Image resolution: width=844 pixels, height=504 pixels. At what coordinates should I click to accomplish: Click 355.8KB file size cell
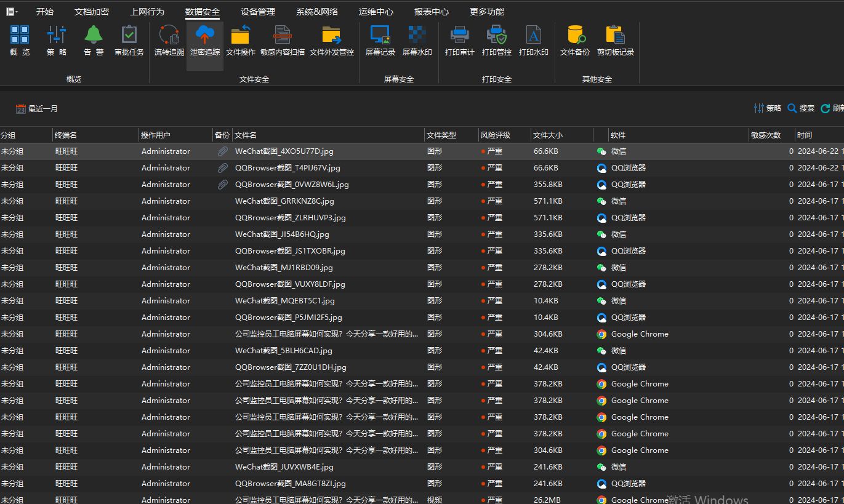pos(548,185)
